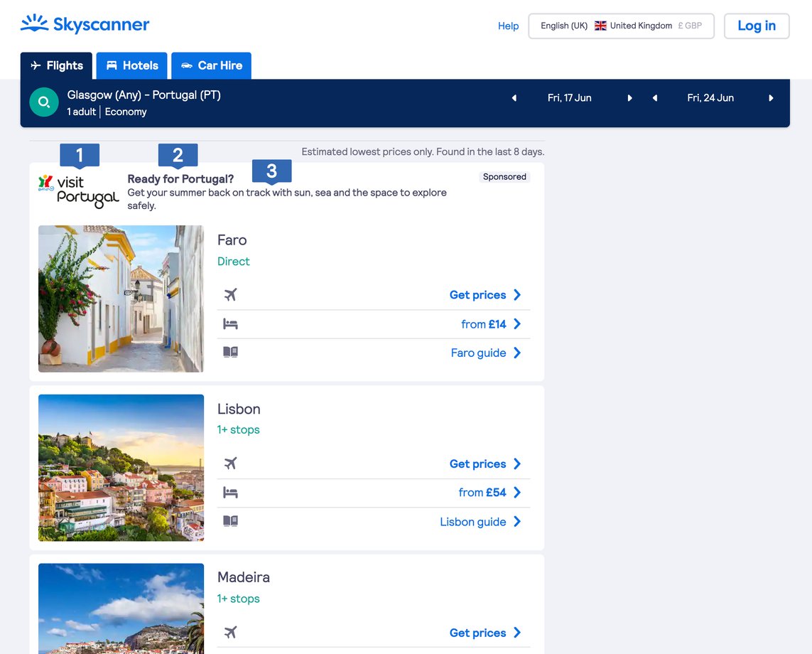Go to previous return date before Fri, 24 Jun
This screenshot has height=654, width=812.
655,98
